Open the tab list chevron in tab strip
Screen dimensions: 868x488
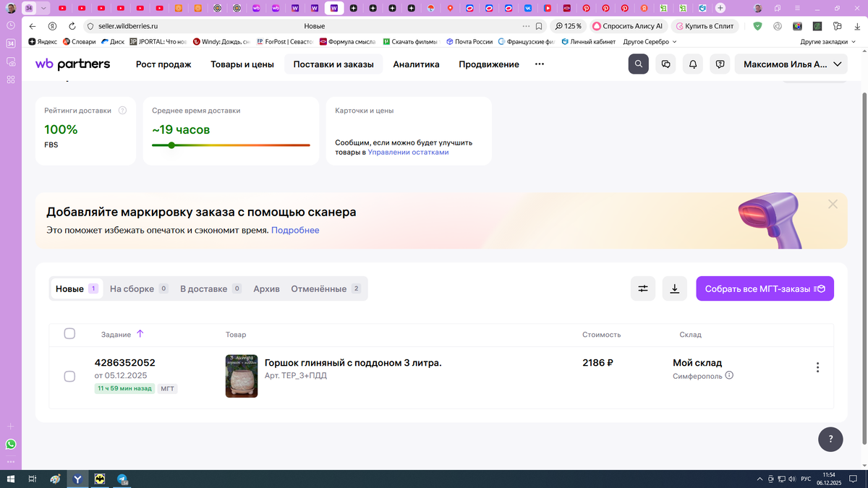[44, 8]
